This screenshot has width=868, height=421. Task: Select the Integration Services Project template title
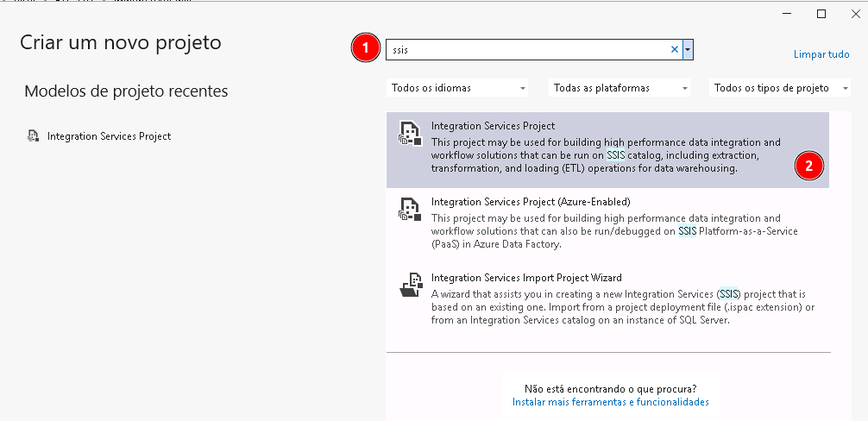pos(494,126)
